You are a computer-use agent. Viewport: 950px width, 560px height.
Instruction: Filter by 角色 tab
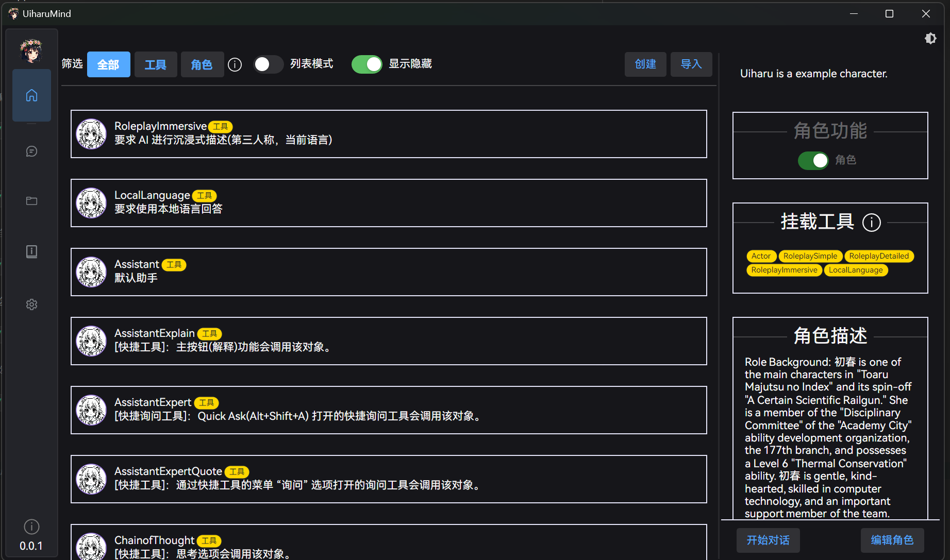[x=202, y=64]
